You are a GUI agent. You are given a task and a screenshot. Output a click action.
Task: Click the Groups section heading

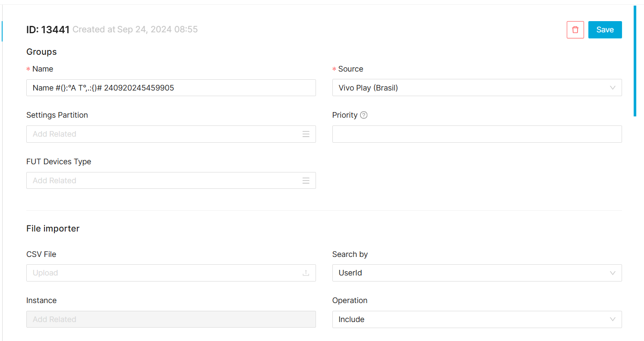coord(41,52)
